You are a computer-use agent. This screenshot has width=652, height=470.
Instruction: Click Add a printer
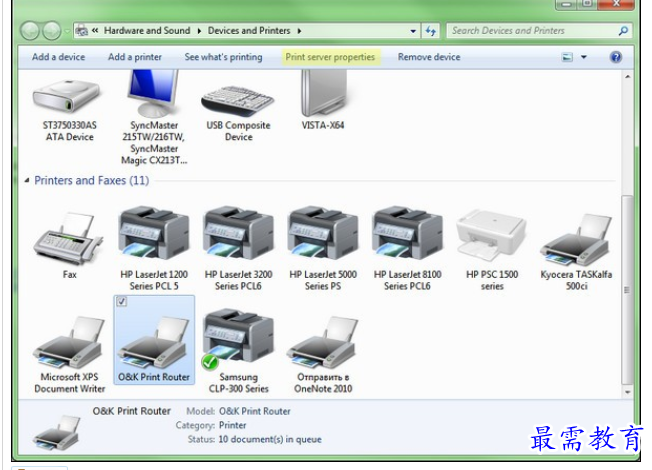tap(135, 57)
